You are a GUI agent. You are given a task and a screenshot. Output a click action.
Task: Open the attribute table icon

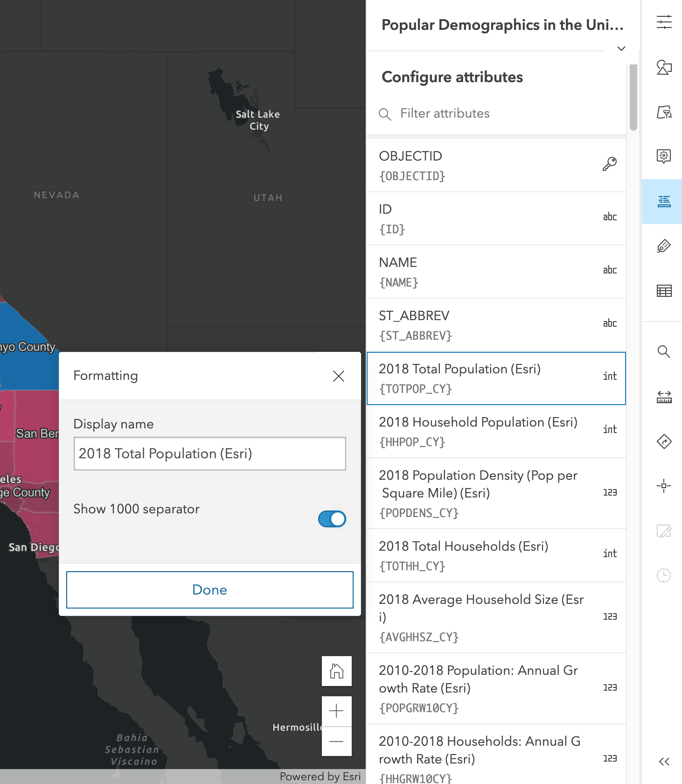(664, 291)
